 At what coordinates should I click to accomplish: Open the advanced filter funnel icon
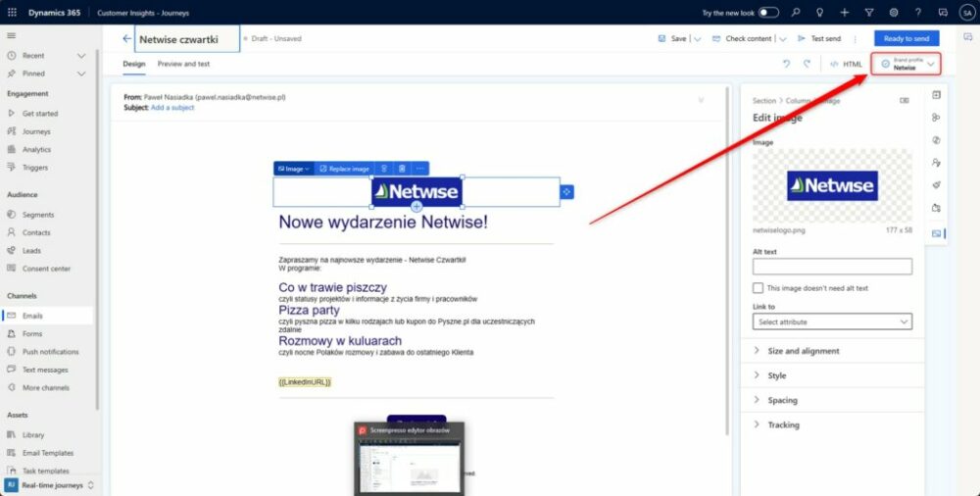868,13
